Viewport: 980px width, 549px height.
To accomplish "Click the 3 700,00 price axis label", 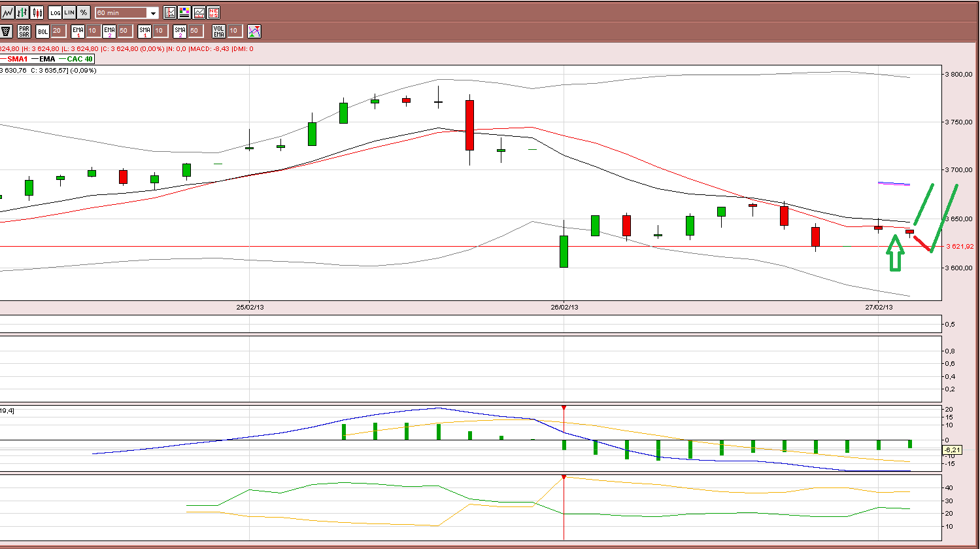I will pyautogui.click(x=958, y=170).
